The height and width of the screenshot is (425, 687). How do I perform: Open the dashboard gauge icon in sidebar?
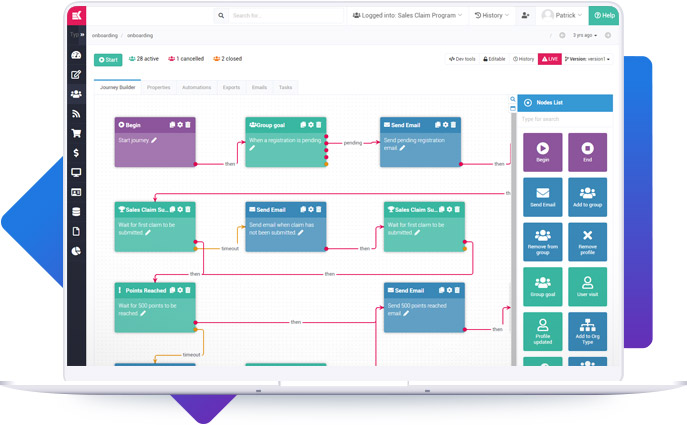pos(76,55)
